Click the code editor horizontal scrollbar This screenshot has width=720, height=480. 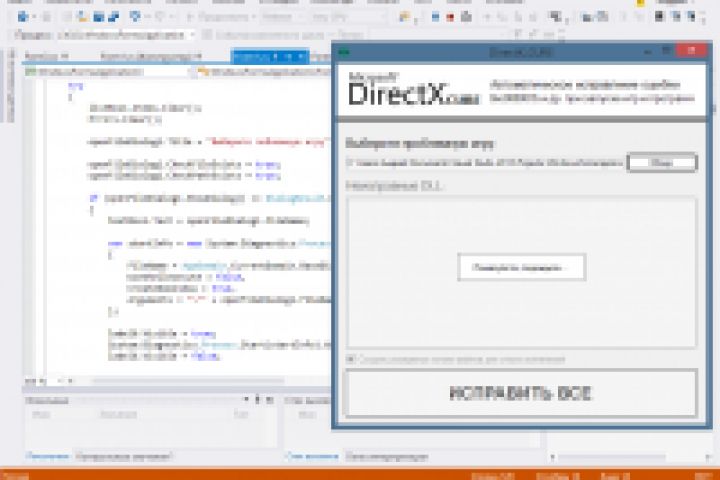(x=188, y=381)
